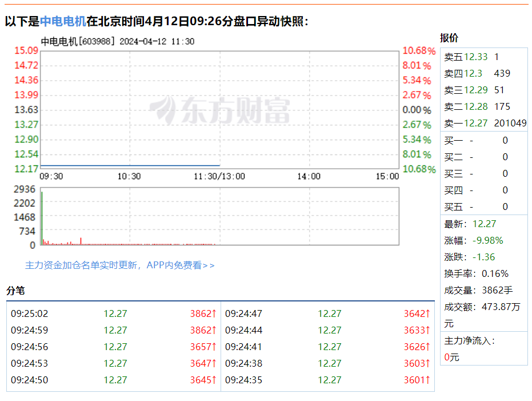Select 卖二 12.28 quote row with 175
The image size is (532, 401).
(x=484, y=106)
